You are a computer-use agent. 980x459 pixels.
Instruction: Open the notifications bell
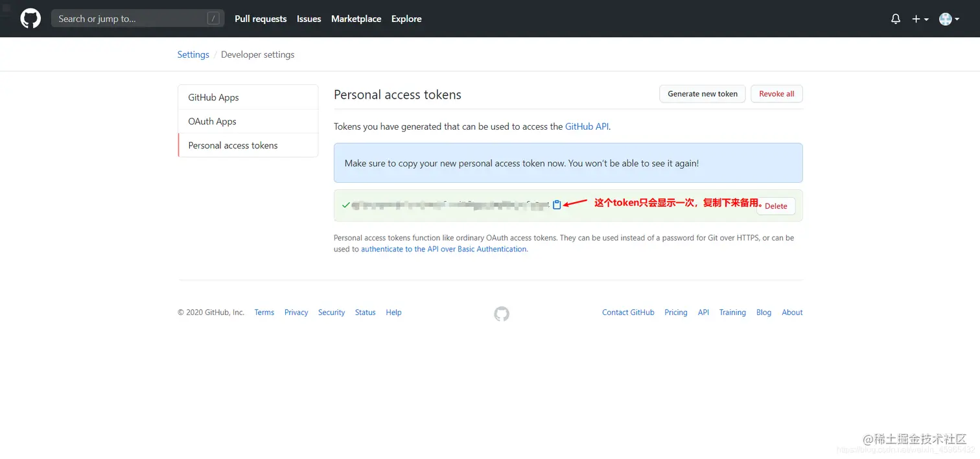[896, 19]
